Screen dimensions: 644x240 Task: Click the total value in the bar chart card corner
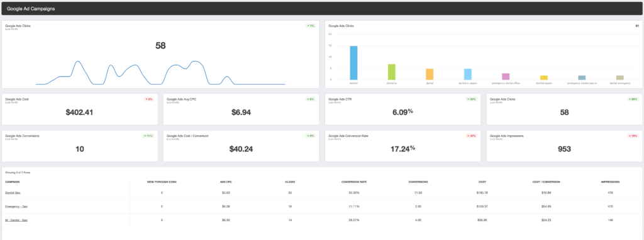click(638, 25)
